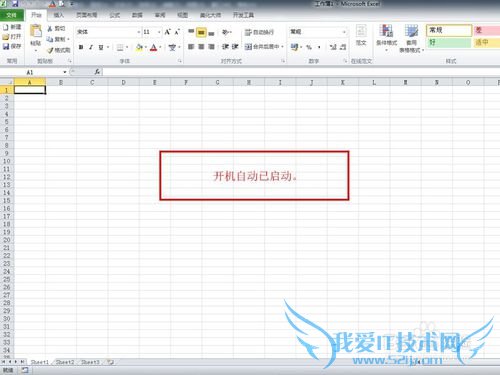Open Conditional Formatting icon
Screen dimensions: 500x375
click(386, 31)
